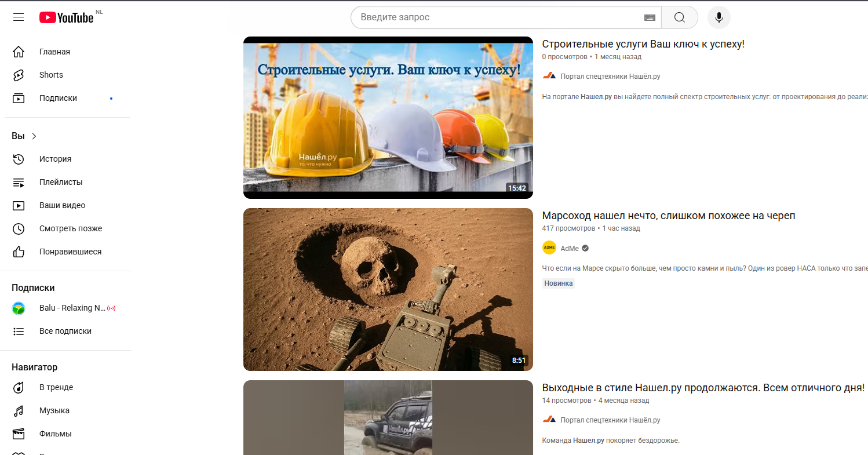Click text 417 просмотров • 1 час назад
This screenshot has height=455, width=868.
pos(591,228)
